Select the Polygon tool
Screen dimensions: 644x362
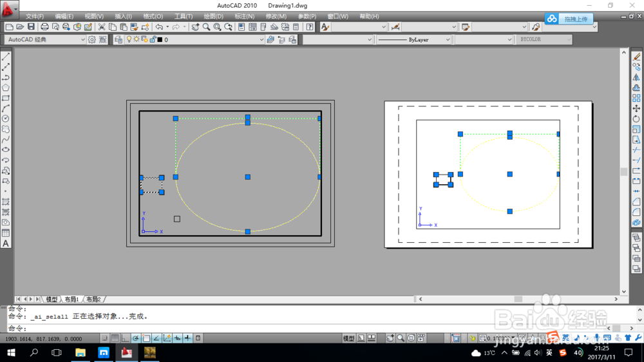(x=6, y=88)
